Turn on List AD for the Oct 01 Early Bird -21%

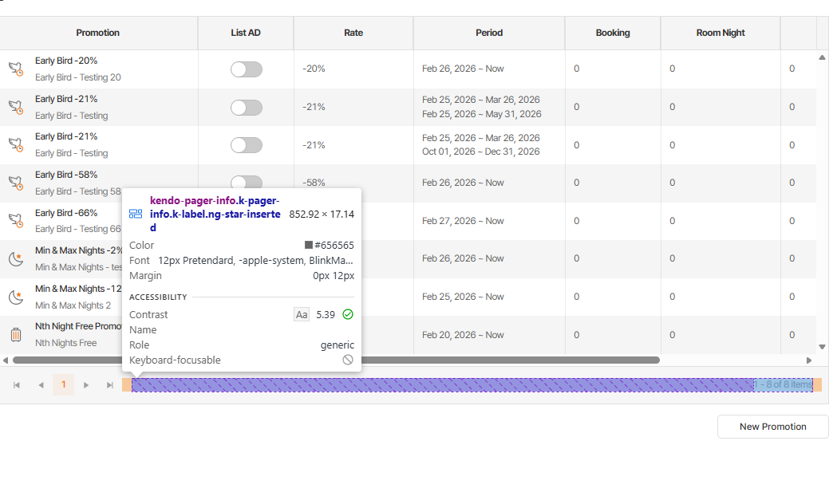tap(246, 145)
